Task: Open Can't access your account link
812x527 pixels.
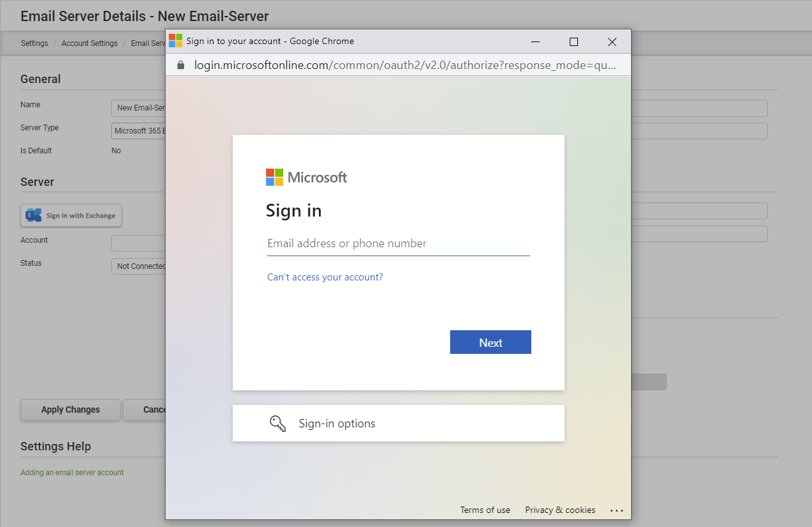Action: (x=325, y=277)
